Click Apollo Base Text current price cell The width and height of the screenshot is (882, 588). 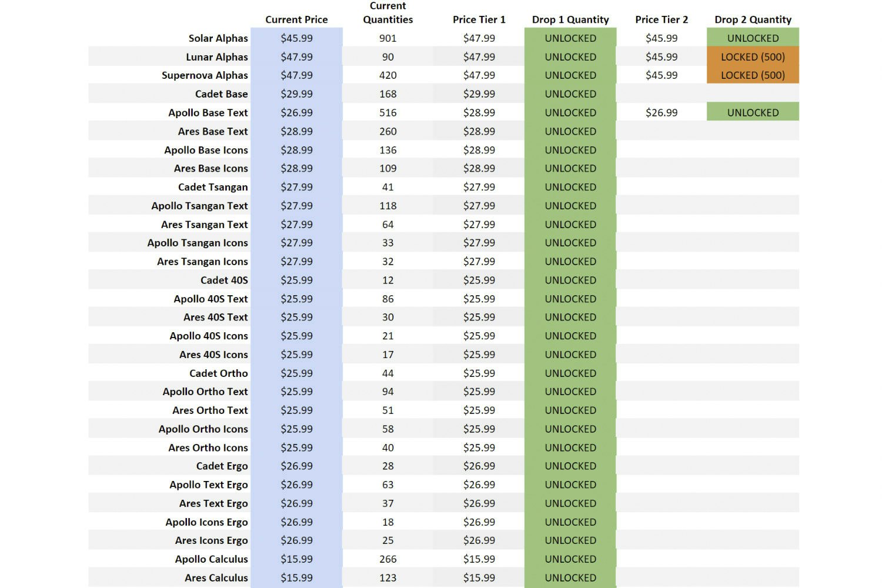click(296, 112)
